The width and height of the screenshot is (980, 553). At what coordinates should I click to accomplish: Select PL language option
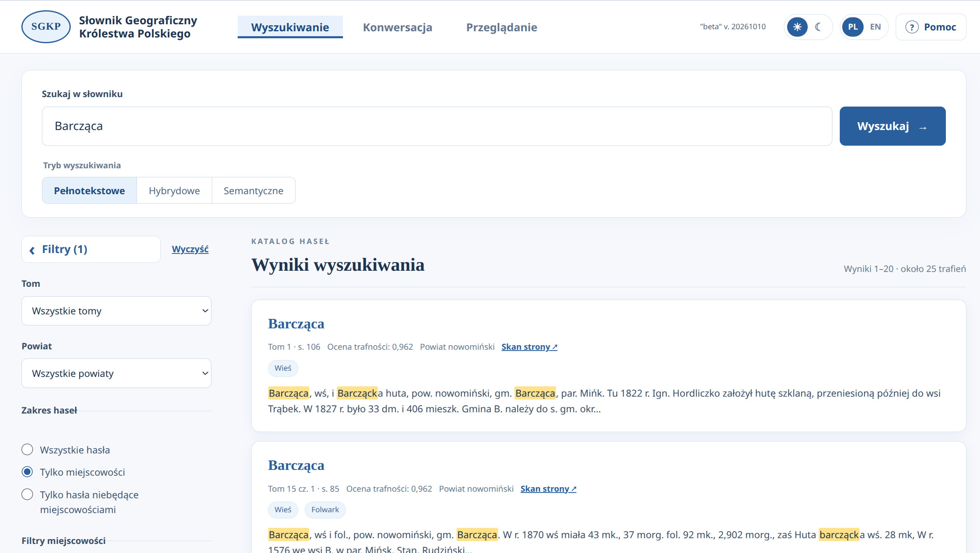coord(853,27)
